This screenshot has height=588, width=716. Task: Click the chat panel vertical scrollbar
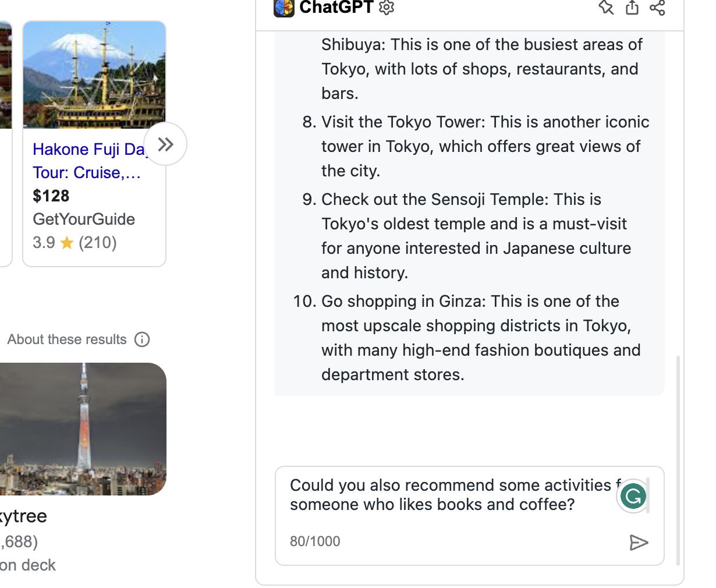[678, 460]
